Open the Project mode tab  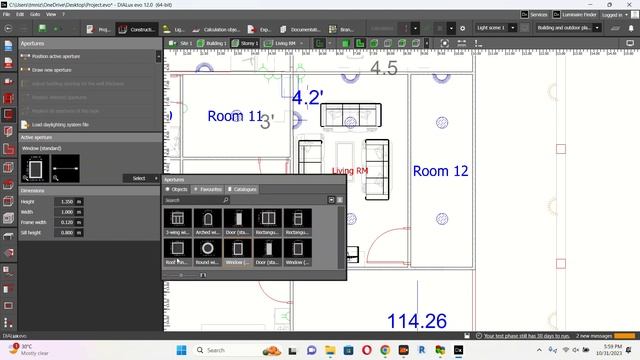(98, 29)
